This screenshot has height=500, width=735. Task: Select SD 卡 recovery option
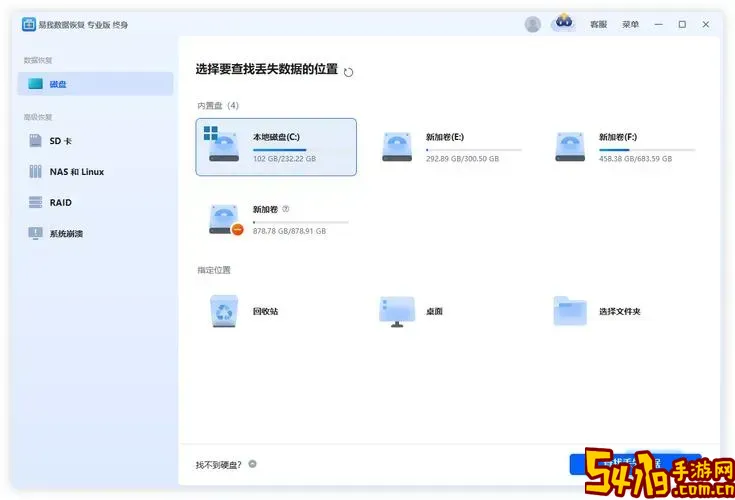[x=61, y=141]
